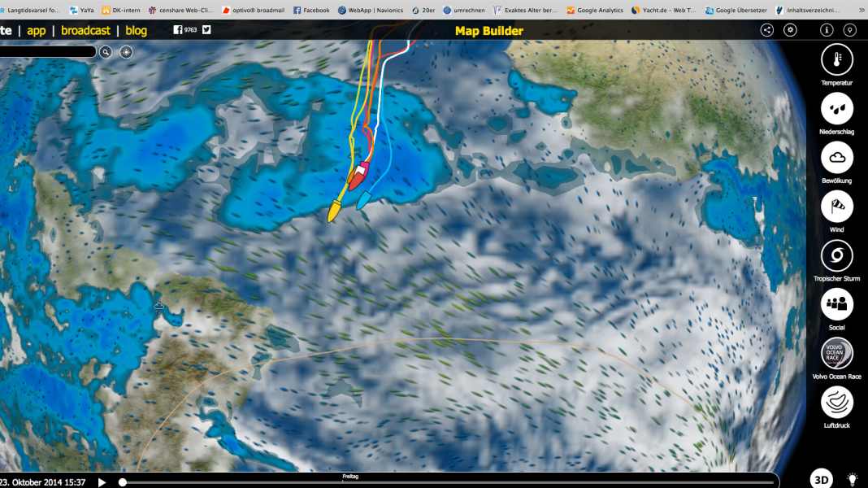
Task: Click the locate-me crosshair icon
Action: click(126, 52)
